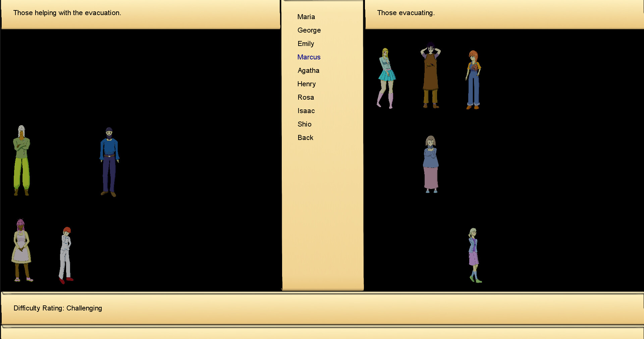This screenshot has height=339, width=644.
Task: Click the bearded man in blue sweater
Action: coord(109,161)
